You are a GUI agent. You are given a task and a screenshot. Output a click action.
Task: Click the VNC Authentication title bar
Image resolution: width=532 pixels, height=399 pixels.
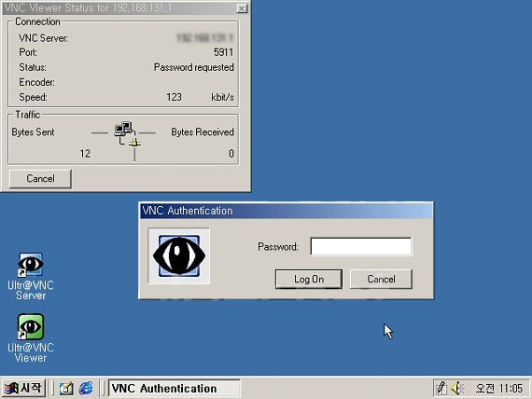(286, 211)
